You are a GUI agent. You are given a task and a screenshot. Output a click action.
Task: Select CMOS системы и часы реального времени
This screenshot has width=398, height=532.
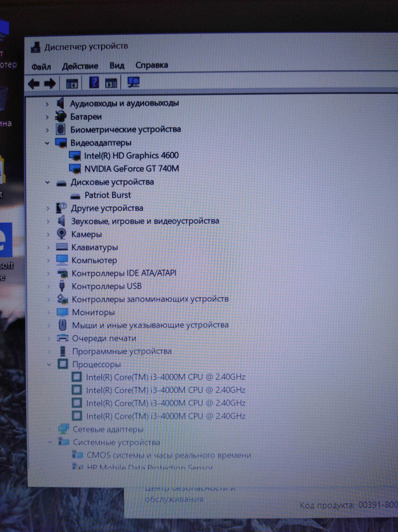point(169,455)
